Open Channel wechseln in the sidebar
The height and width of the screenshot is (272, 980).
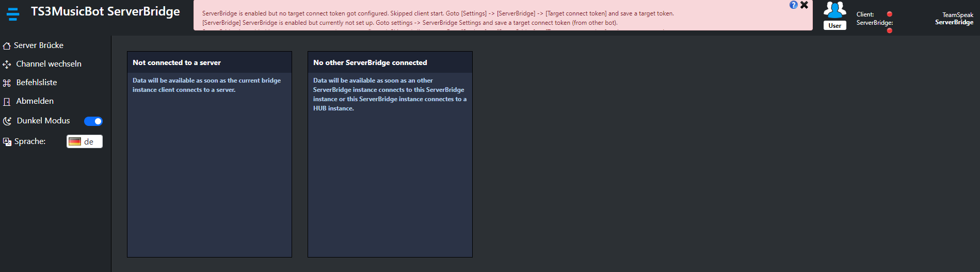[x=49, y=64]
